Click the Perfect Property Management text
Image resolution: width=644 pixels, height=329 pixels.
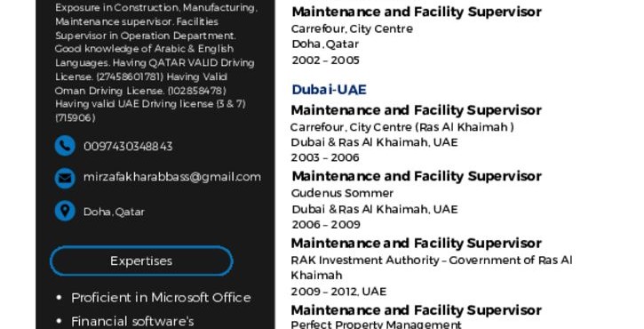(x=377, y=324)
